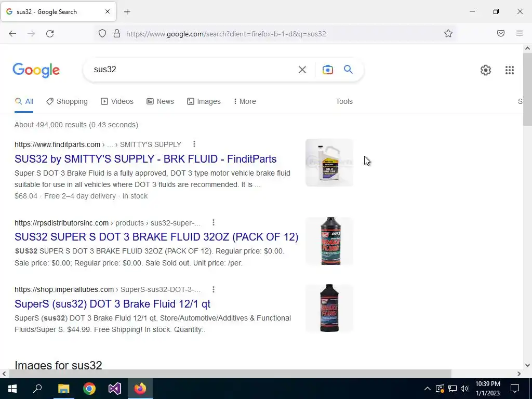
Task: Click the https://shop.imperiallubes.com breadcrumb
Action: tap(64, 289)
